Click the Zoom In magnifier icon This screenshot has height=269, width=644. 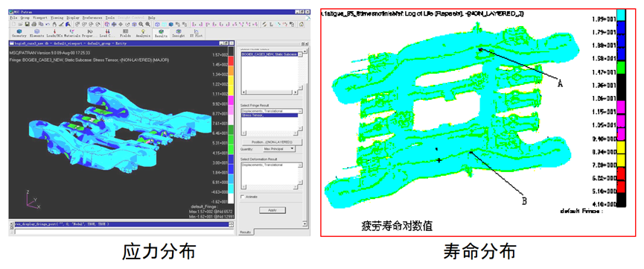(x=141, y=25)
